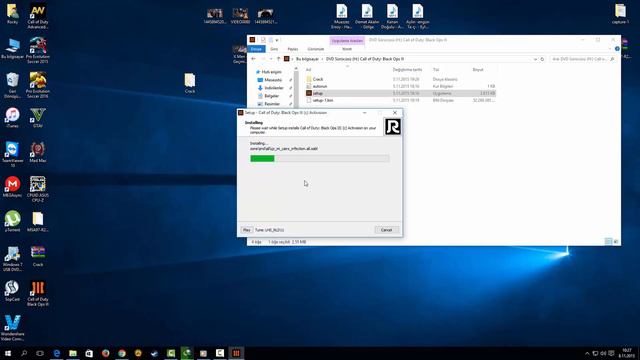The height and width of the screenshot is (360, 640).
Task: Sort by Boyut column header
Action: [478, 70]
